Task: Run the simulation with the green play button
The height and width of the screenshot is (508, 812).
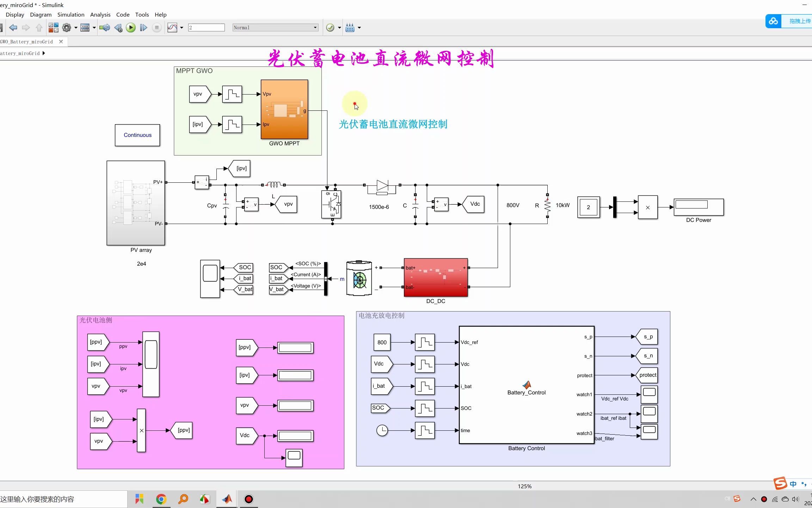Action: [131, 28]
